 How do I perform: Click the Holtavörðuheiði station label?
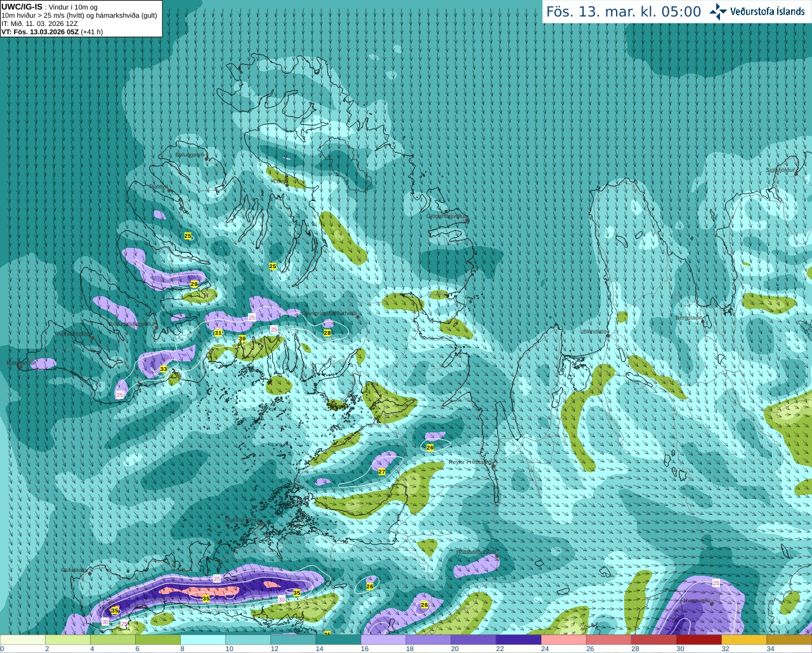tap(476, 552)
